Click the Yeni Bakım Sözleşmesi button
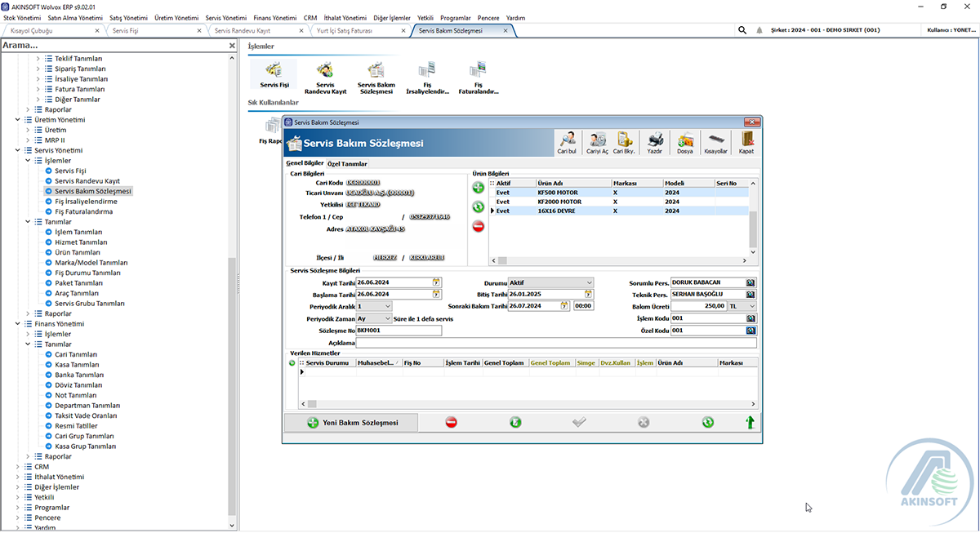This screenshot has height=533, width=980. [351, 423]
